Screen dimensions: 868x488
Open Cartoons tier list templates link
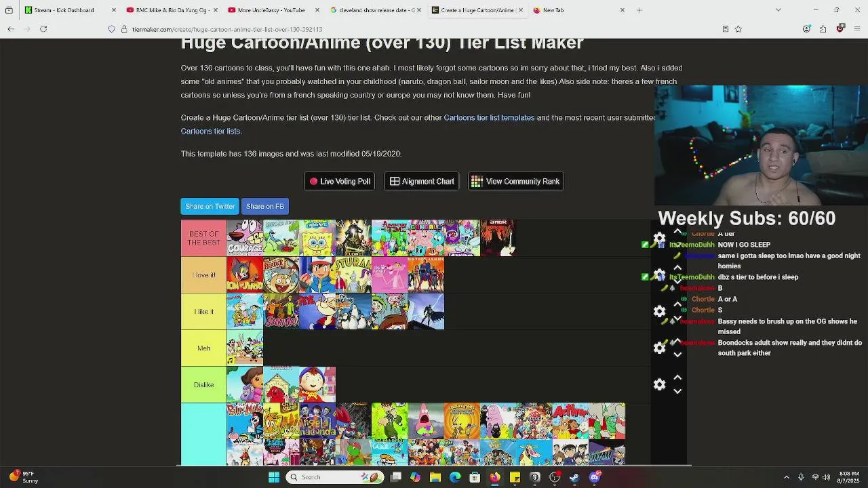[489, 117]
